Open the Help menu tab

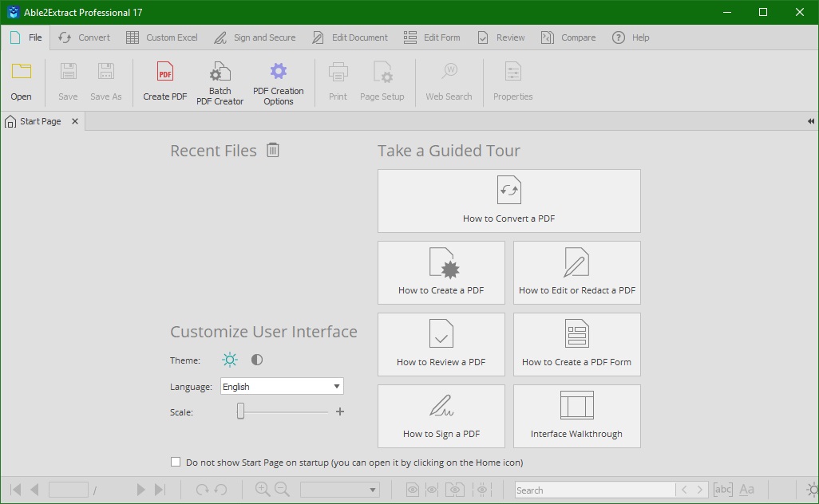click(631, 37)
